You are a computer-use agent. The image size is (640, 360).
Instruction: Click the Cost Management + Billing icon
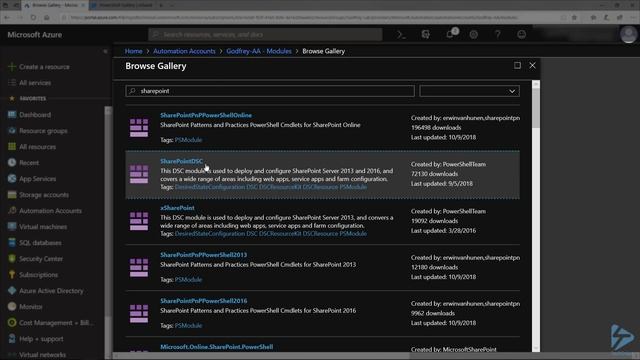12,322
